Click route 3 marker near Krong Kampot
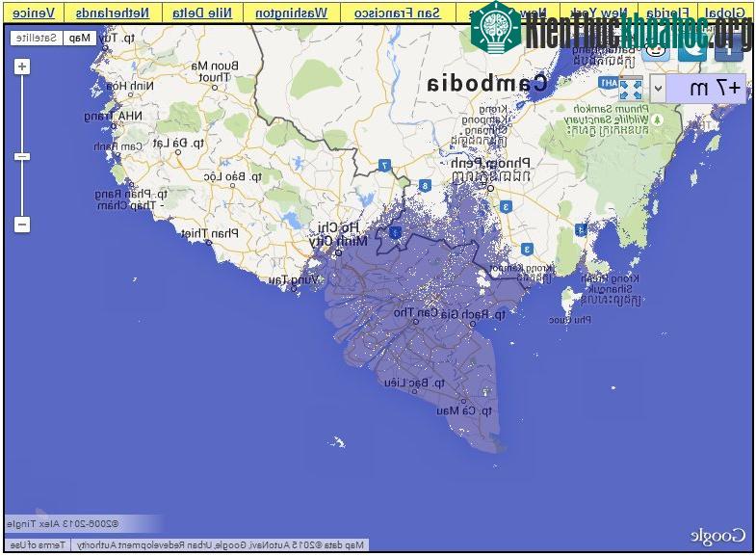The image size is (756, 556). click(x=527, y=250)
